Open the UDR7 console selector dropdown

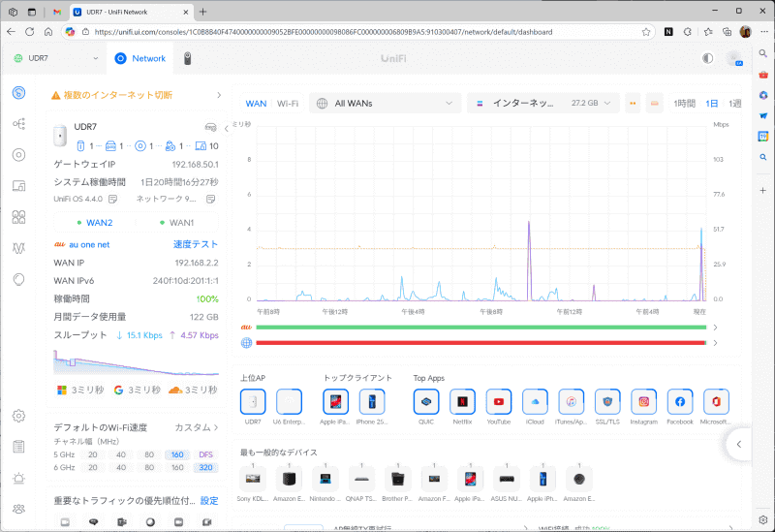pyautogui.click(x=55, y=58)
